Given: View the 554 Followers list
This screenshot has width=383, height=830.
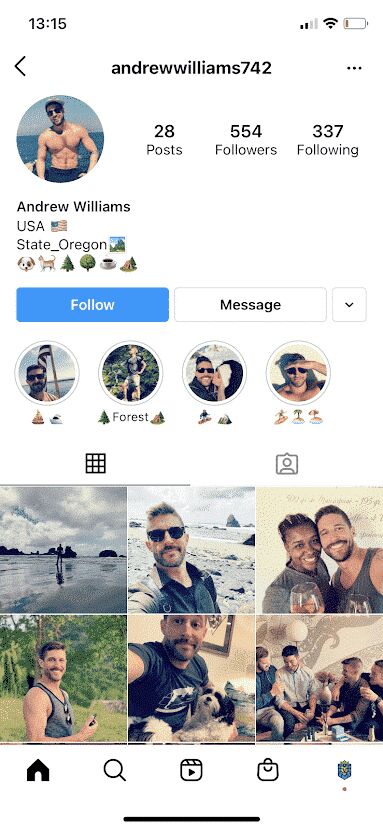Looking at the screenshot, I should pos(246,140).
